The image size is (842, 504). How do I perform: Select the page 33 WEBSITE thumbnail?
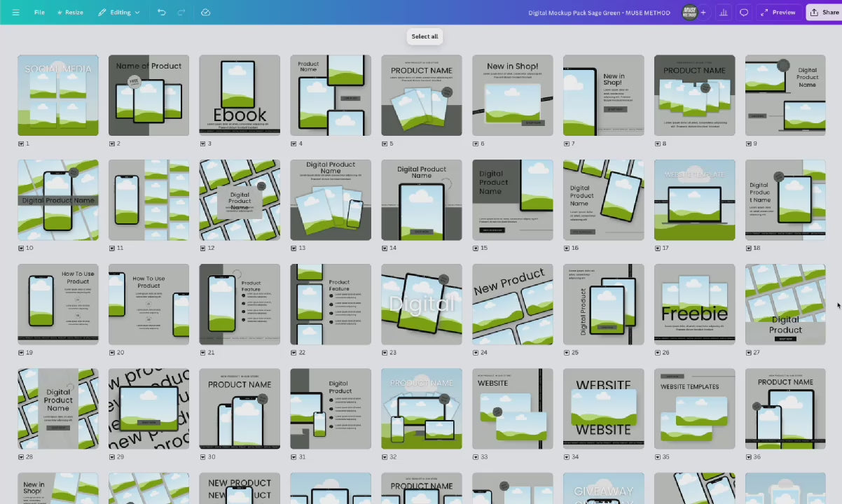(513, 409)
